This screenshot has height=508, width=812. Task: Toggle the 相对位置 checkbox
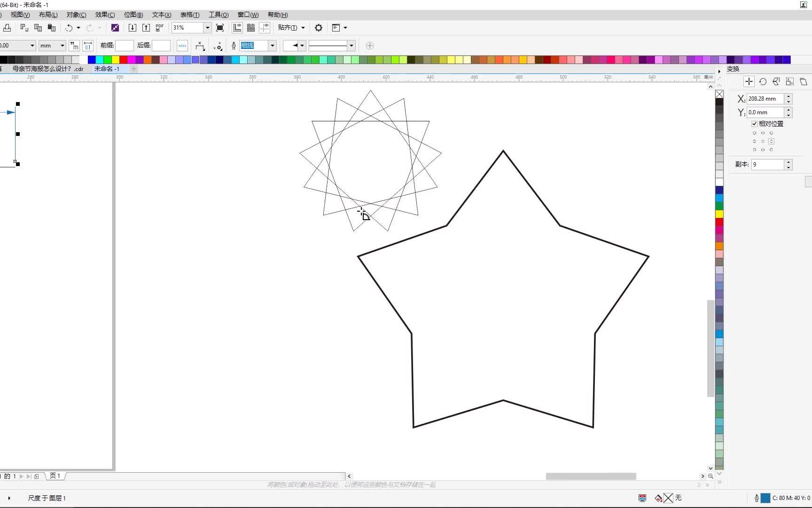[x=754, y=124]
